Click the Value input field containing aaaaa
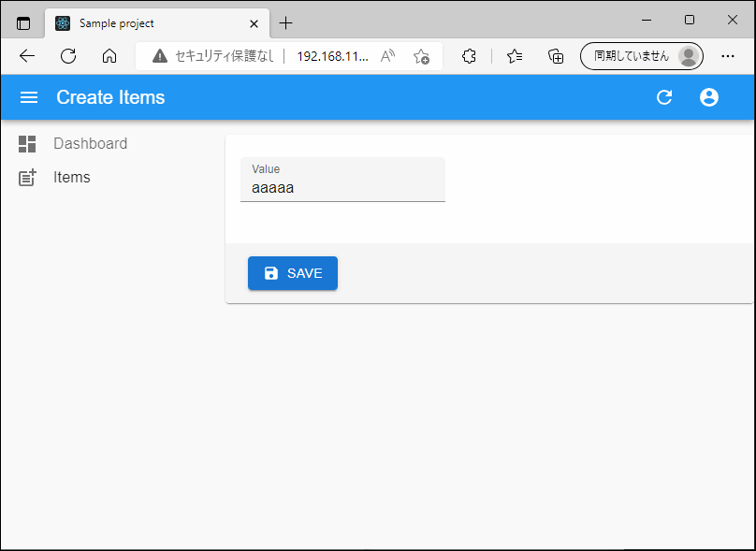756x551 pixels. tap(342, 180)
